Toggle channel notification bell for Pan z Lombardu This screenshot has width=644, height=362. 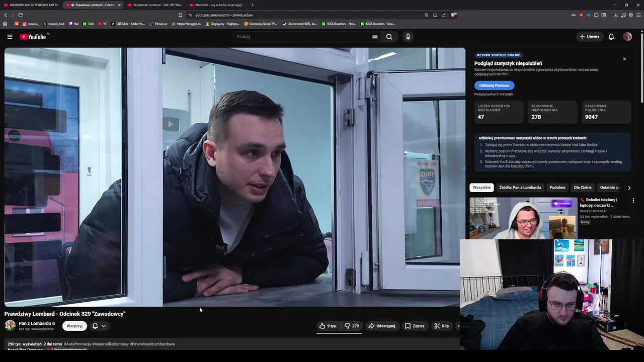tap(95, 326)
